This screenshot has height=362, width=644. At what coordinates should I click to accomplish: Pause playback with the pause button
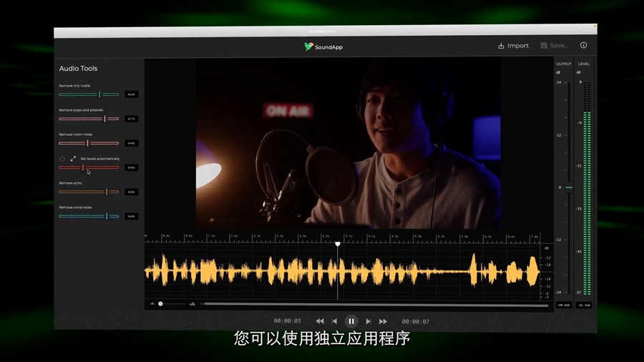pyautogui.click(x=351, y=321)
